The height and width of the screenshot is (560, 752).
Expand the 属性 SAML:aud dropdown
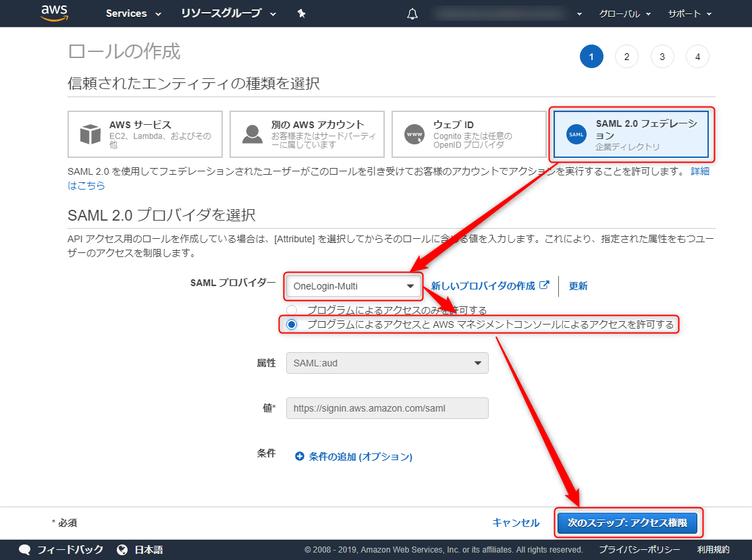coord(387,363)
